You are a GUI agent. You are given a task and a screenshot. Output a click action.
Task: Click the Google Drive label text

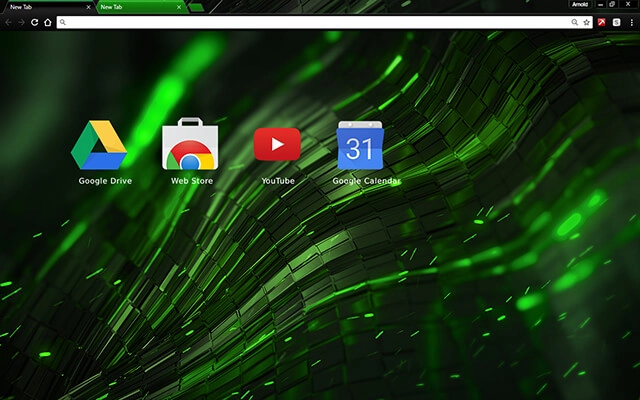(105, 181)
